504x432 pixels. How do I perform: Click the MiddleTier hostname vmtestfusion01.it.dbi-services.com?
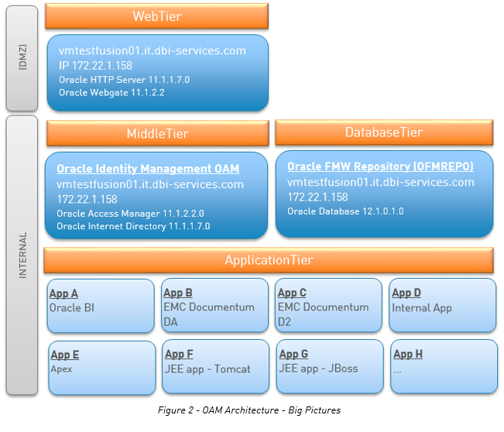[149, 184]
